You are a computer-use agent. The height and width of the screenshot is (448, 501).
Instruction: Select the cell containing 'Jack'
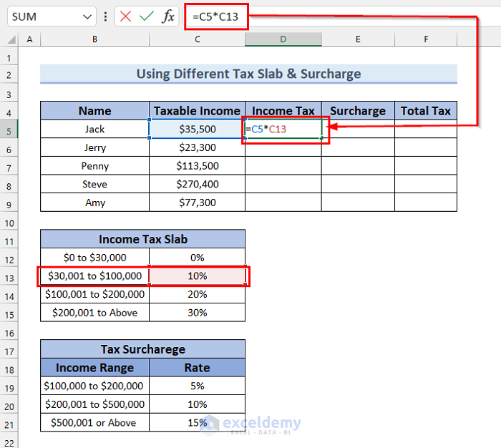95,129
